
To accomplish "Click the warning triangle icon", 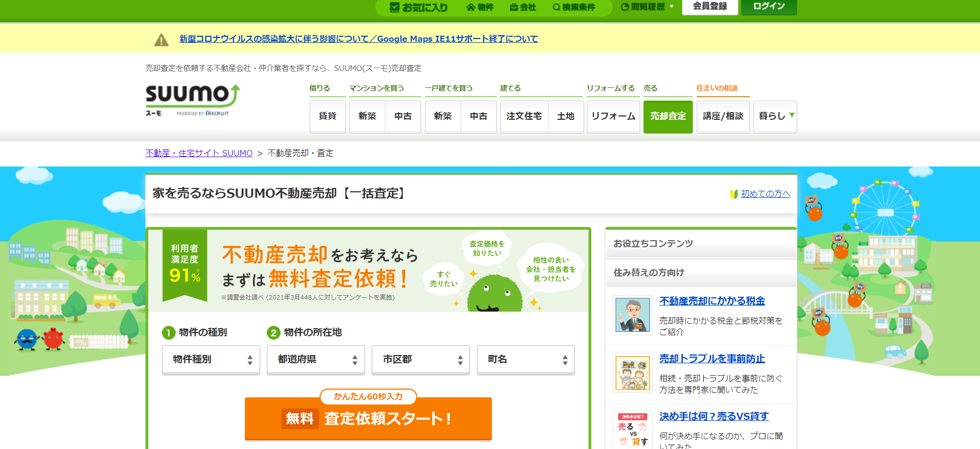I will tap(161, 40).
